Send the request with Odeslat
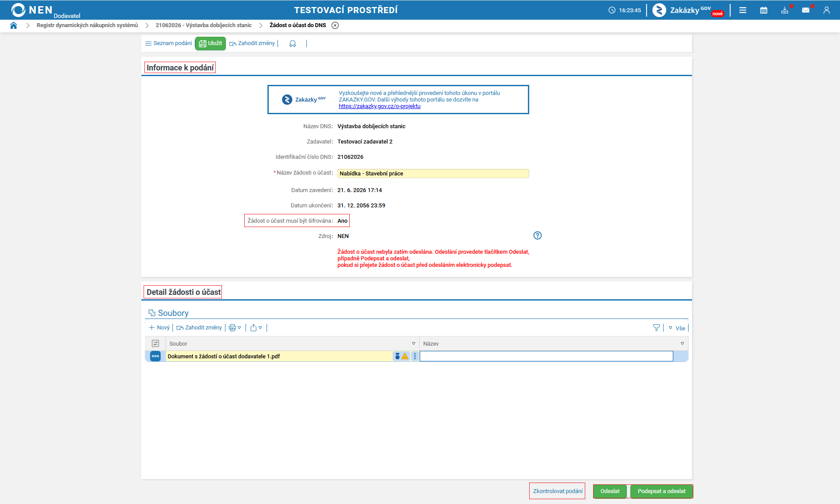 pos(610,491)
